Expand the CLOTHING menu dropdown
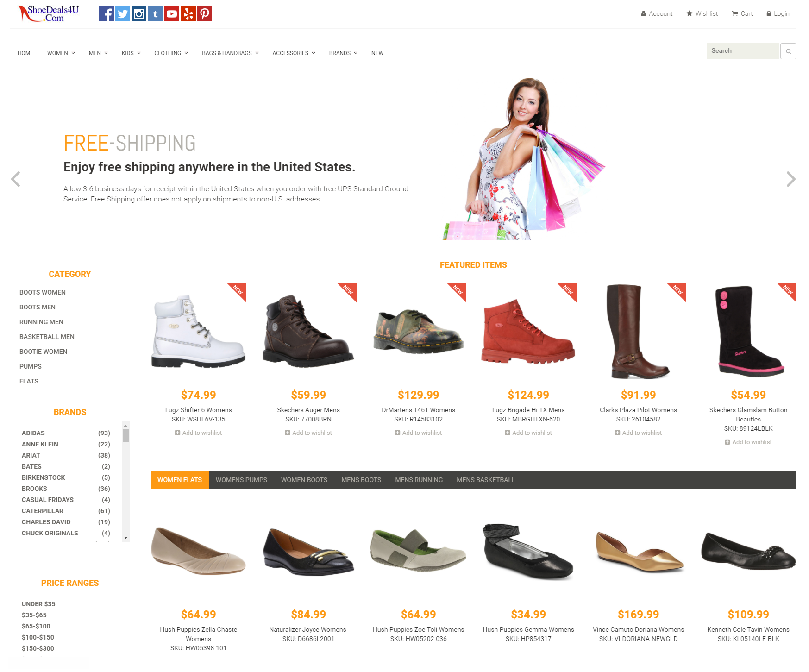 pos(171,53)
